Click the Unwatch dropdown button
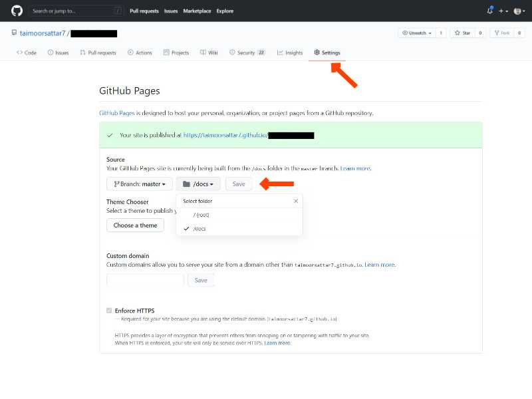532x399 pixels. 417,33
